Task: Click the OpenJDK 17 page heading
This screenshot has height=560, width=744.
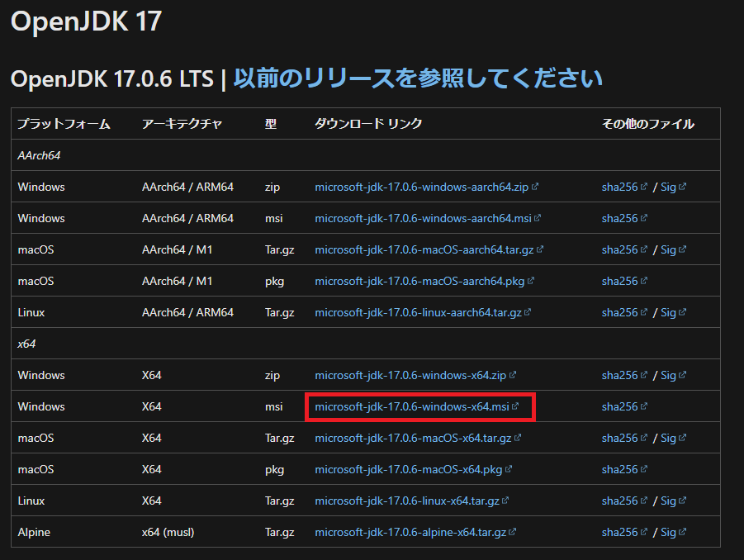Action: [x=87, y=21]
